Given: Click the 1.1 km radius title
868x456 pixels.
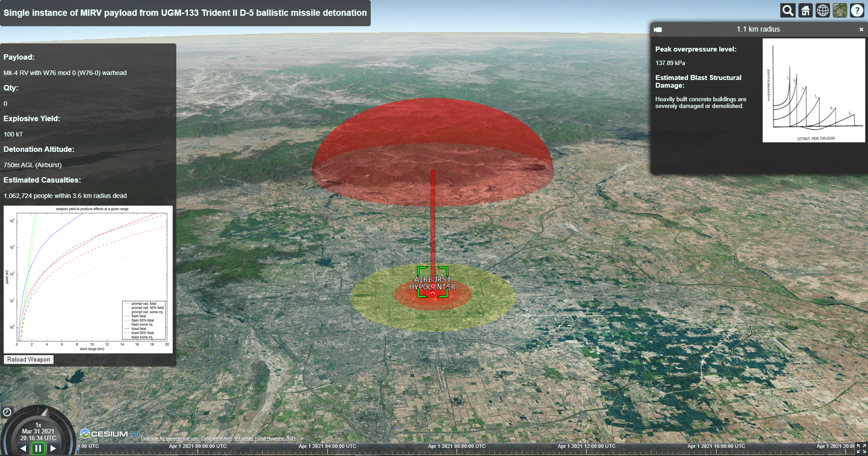Looking at the screenshot, I should tap(758, 29).
